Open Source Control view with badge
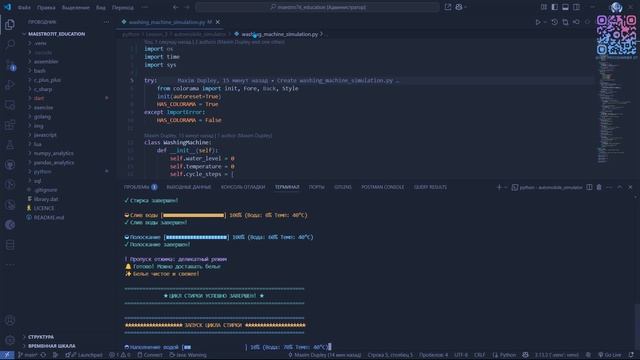640x360 pixels. (10, 65)
